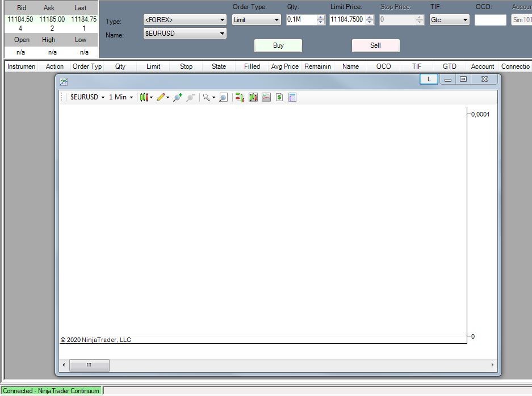532x396 pixels.
Task: Click the Stop column header
Action: pos(186,66)
